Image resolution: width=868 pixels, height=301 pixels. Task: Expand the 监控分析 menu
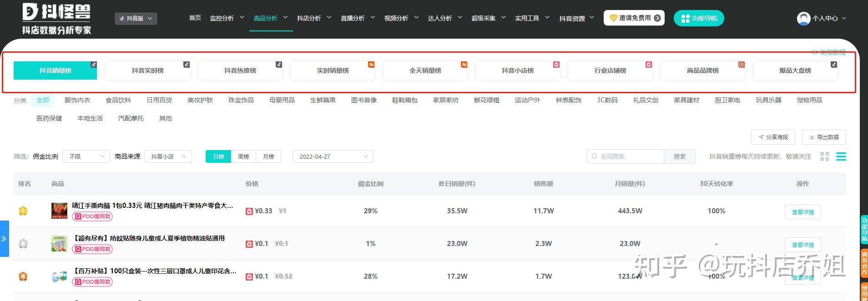click(227, 18)
